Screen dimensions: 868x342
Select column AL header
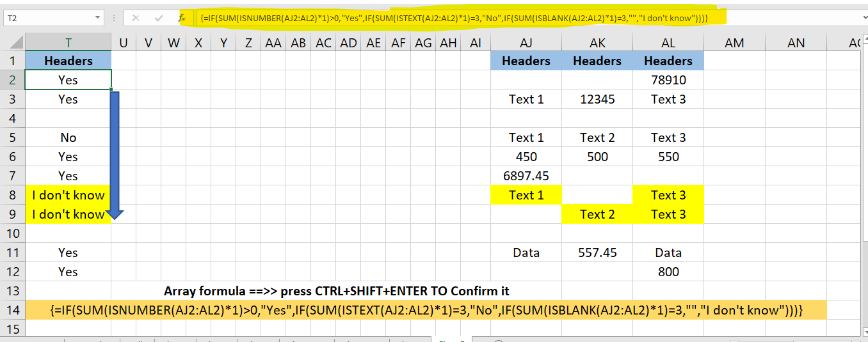tap(668, 43)
